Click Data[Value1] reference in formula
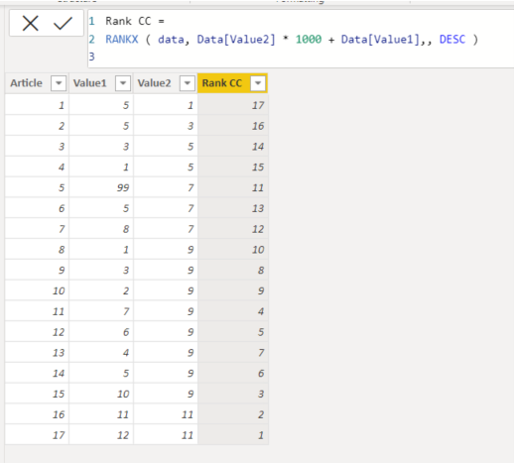This screenshot has width=514, height=463. [380, 39]
